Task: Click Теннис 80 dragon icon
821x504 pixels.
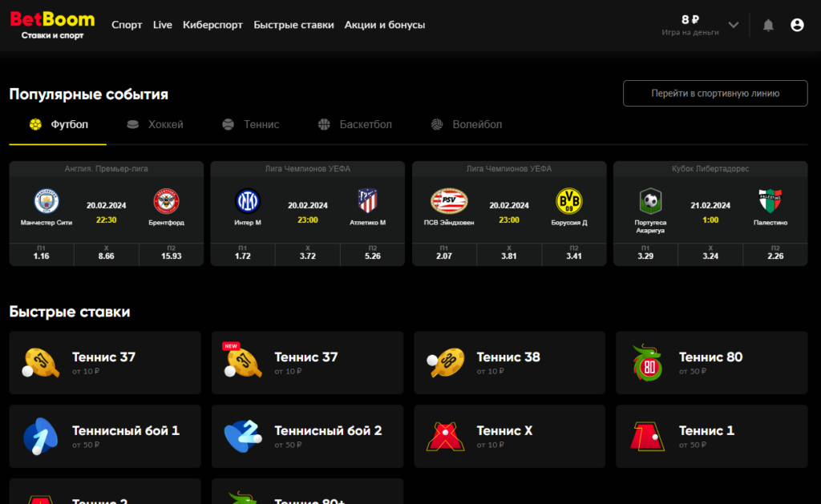Action: [648, 362]
